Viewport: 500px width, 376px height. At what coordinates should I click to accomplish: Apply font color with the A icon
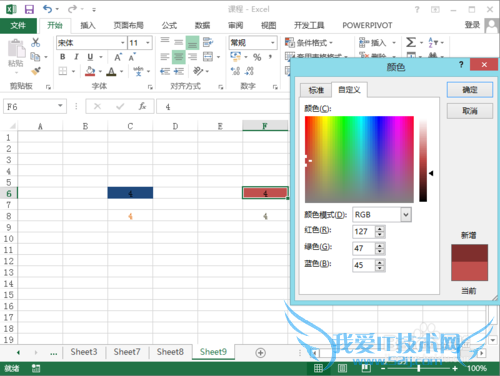[x=111, y=71]
